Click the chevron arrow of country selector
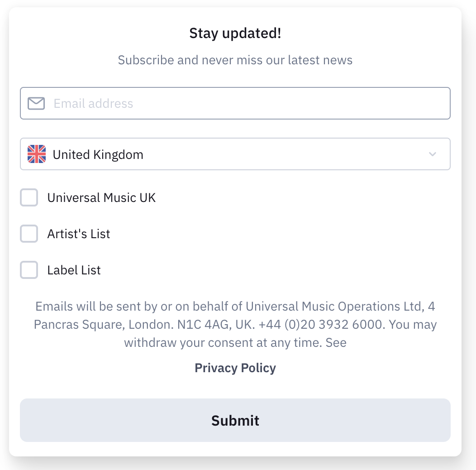 coord(433,154)
